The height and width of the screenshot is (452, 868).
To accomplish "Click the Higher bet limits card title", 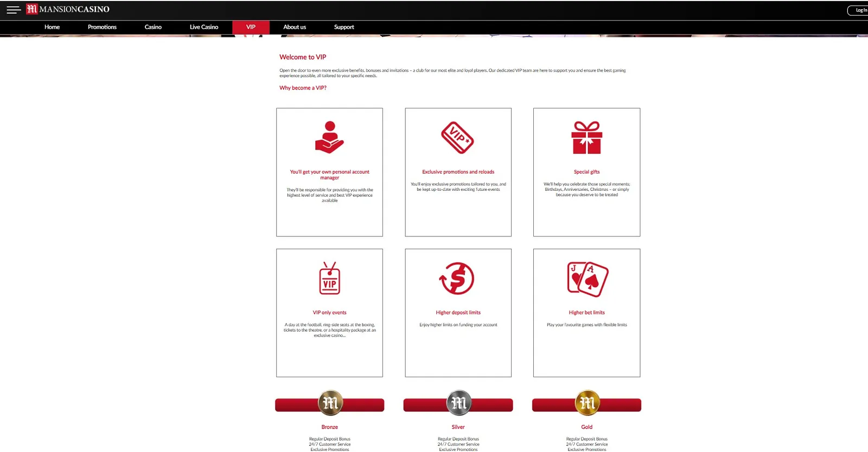I will pos(586,313).
